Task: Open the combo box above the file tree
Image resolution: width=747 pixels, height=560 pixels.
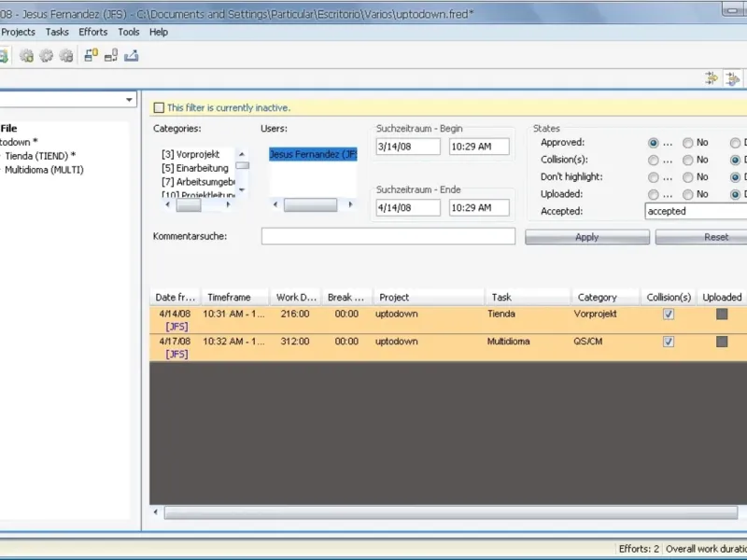Action: click(129, 100)
